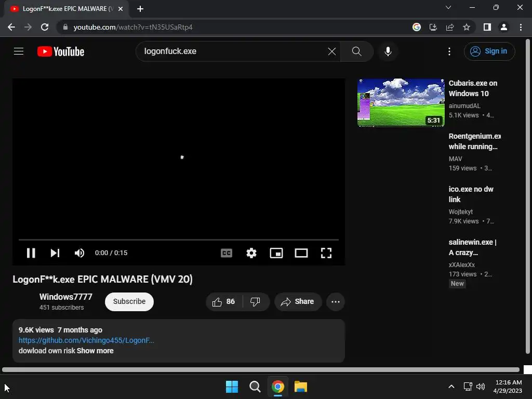Screen dimensions: 532x399
Task: Like the video (86 likes)
Action: click(x=224, y=302)
